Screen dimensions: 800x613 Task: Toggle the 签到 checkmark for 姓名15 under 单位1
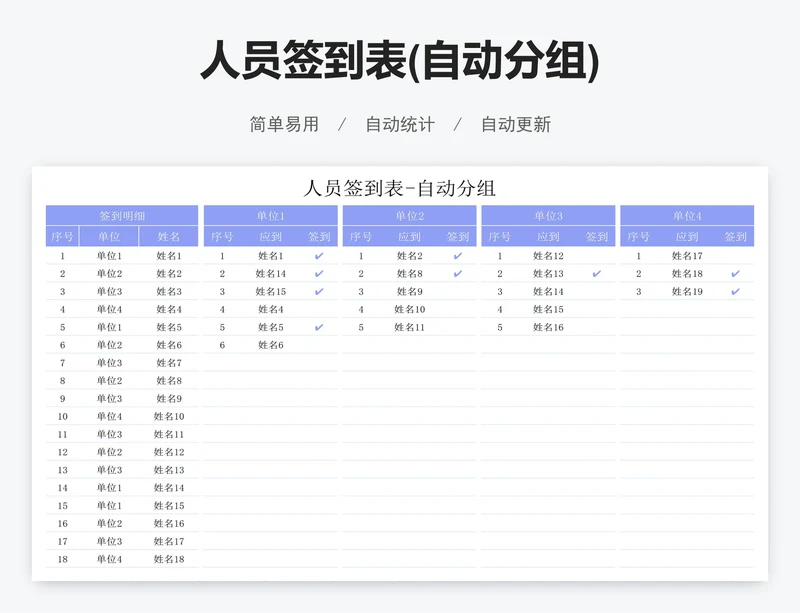(319, 291)
